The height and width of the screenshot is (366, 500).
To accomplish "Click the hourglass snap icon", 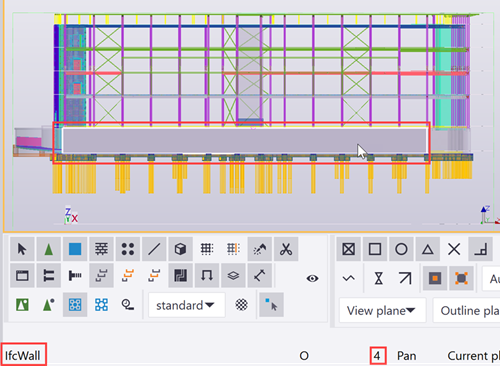I will pyautogui.click(x=379, y=278).
